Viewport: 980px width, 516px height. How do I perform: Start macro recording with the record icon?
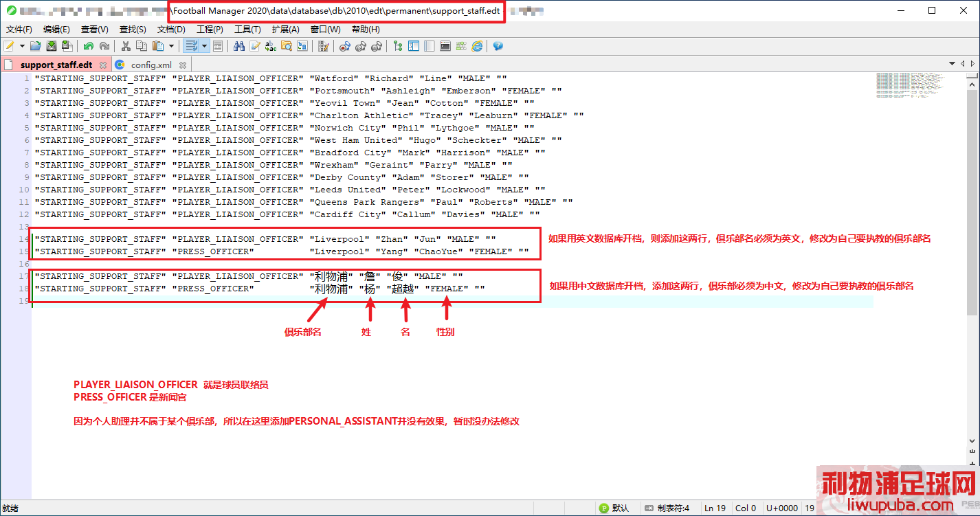point(345,46)
